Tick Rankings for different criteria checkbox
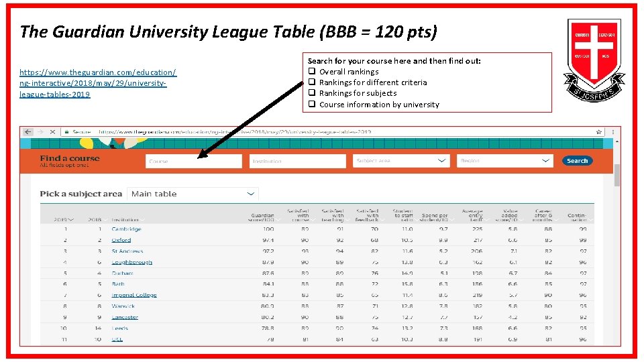The width and height of the screenshot is (644, 362). pos(312,82)
